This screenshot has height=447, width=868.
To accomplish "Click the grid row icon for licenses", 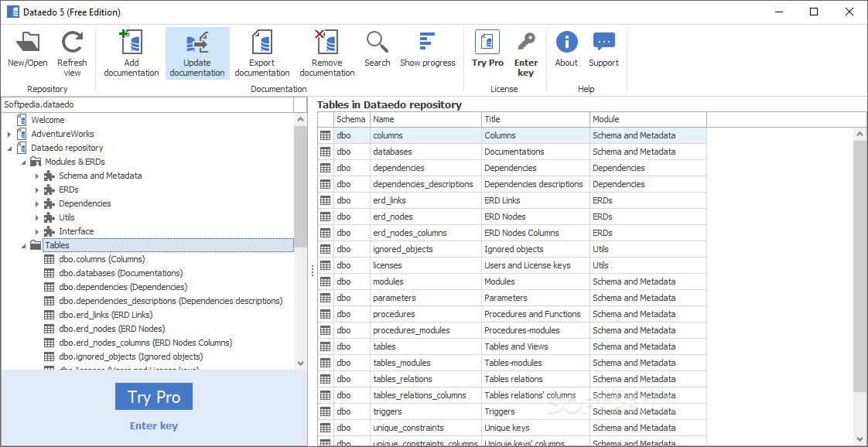I will pyautogui.click(x=326, y=265).
